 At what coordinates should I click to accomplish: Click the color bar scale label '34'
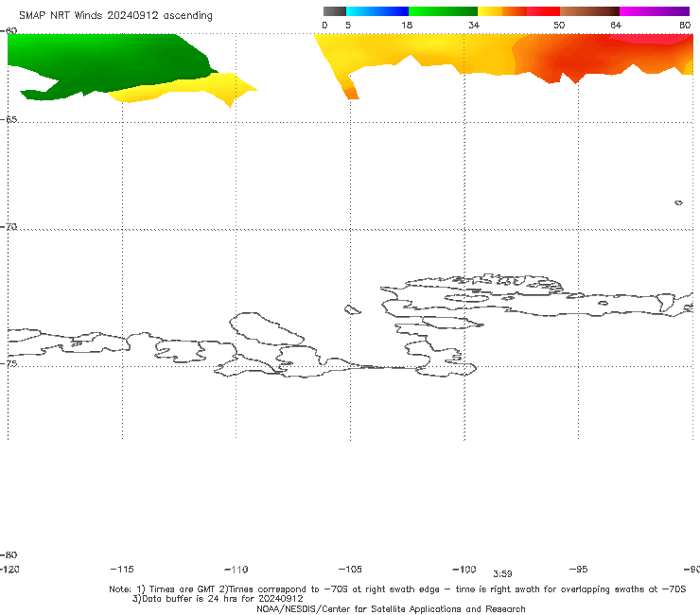tap(474, 25)
